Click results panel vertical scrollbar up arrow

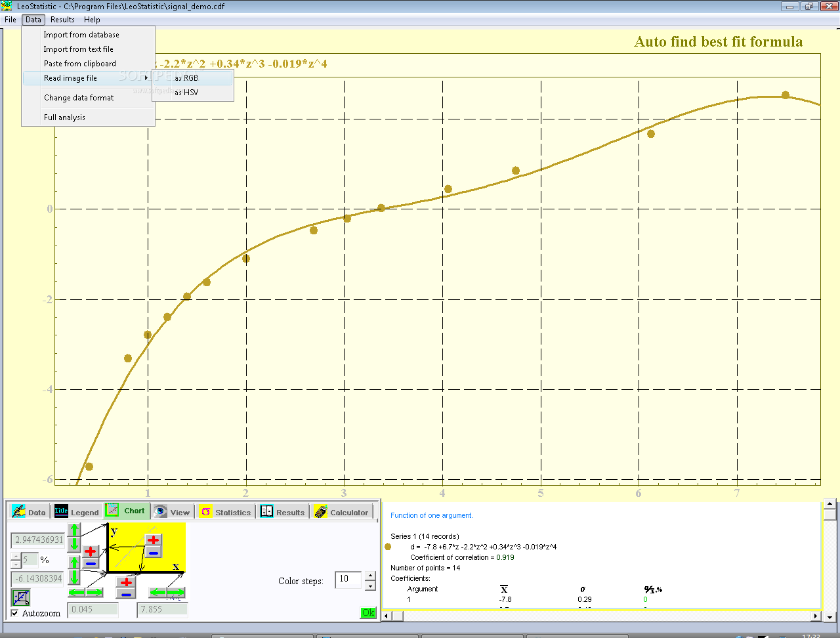point(829,505)
